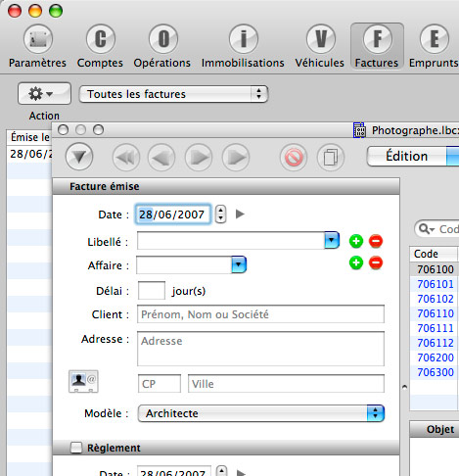
Task: Select the 28/06 invoice row in main list
Action: click(29, 154)
